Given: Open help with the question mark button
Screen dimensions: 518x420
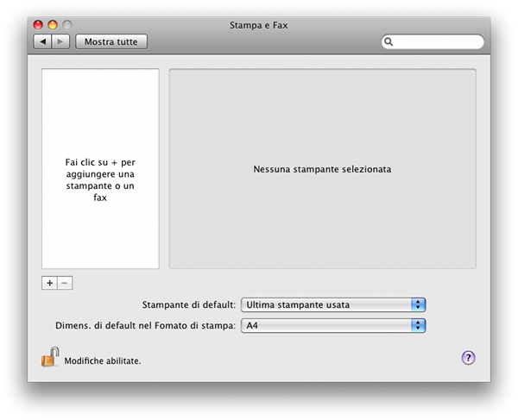Looking at the screenshot, I should (x=468, y=358).
